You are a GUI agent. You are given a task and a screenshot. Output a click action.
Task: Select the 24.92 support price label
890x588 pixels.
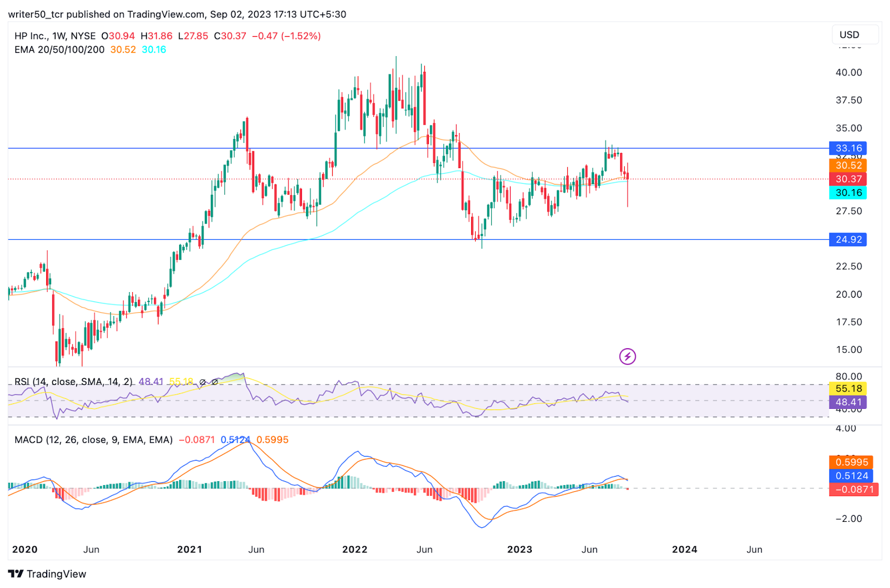[848, 240]
